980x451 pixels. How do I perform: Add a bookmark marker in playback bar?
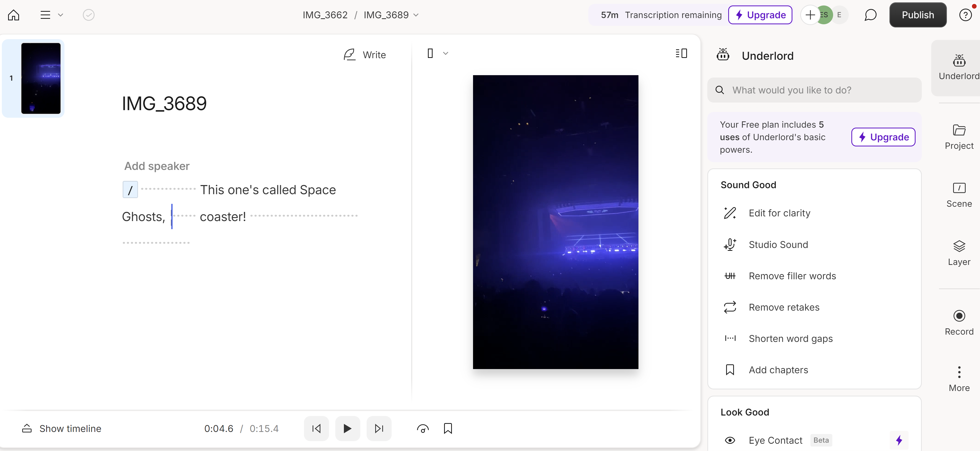coord(448,429)
